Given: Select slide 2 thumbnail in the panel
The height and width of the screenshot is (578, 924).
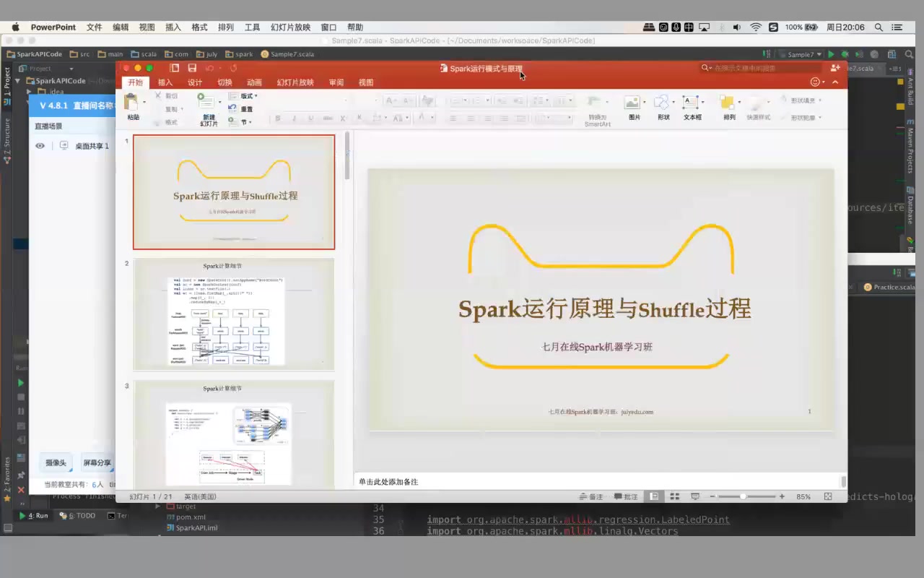Looking at the screenshot, I should click(x=232, y=314).
